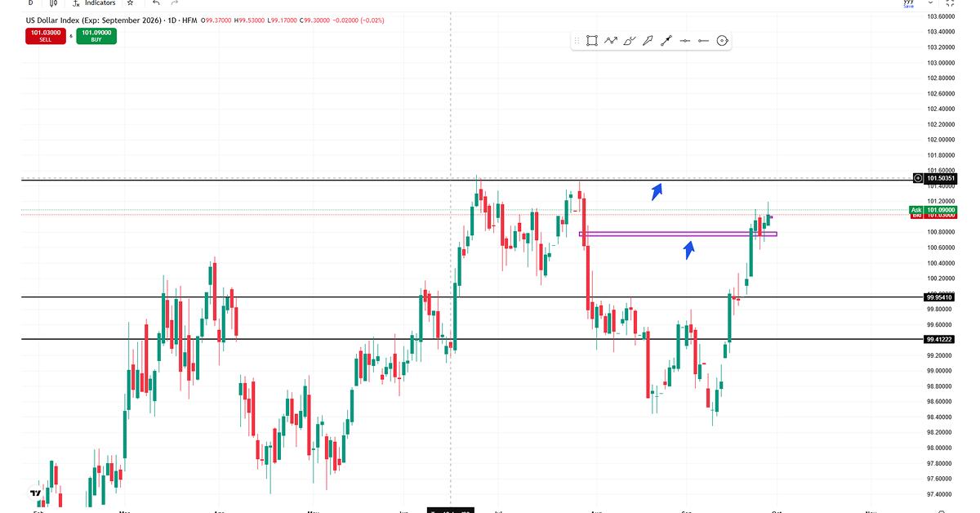This screenshot has width=980, height=513.
Task: Redo the last chart action
Action: tap(174, 3)
